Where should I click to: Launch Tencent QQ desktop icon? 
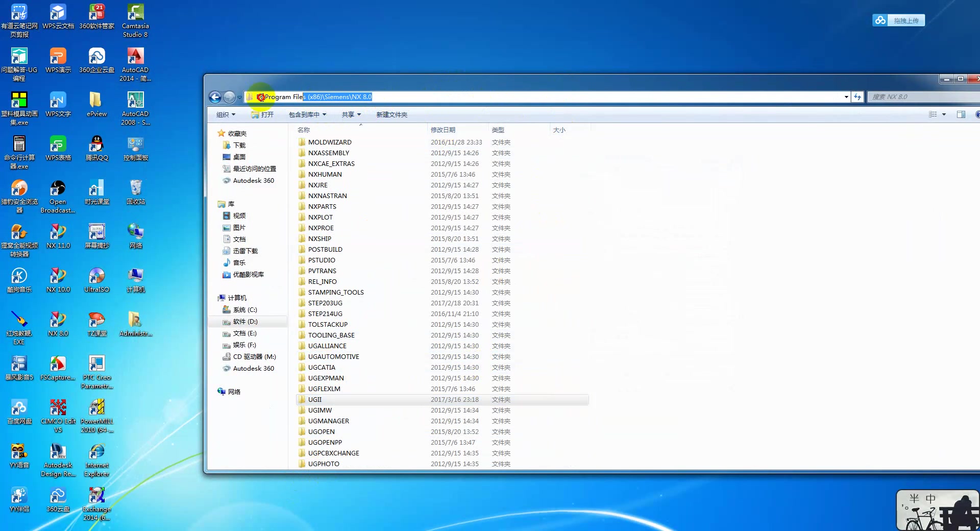tap(96, 148)
